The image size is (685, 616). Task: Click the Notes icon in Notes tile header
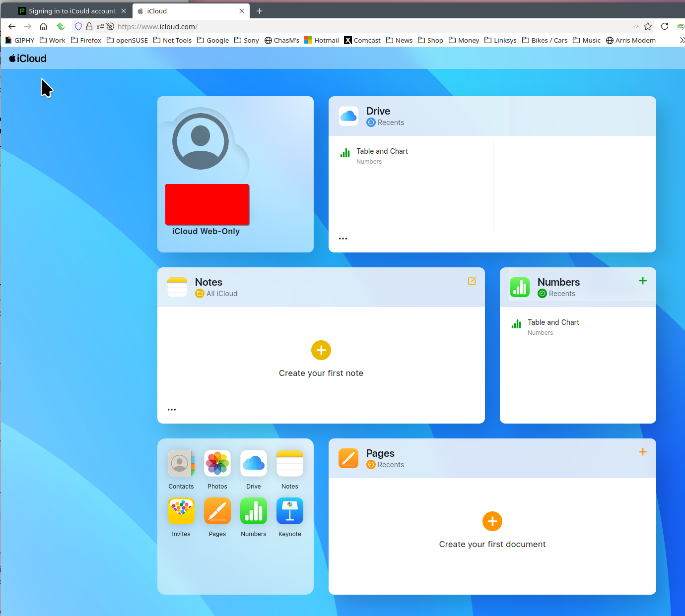coord(177,287)
